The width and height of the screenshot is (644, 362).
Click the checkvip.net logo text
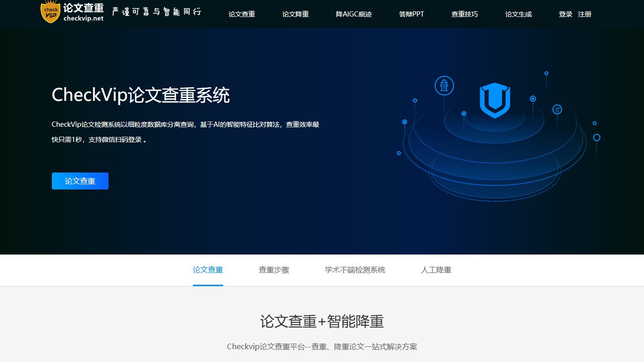coord(83,18)
